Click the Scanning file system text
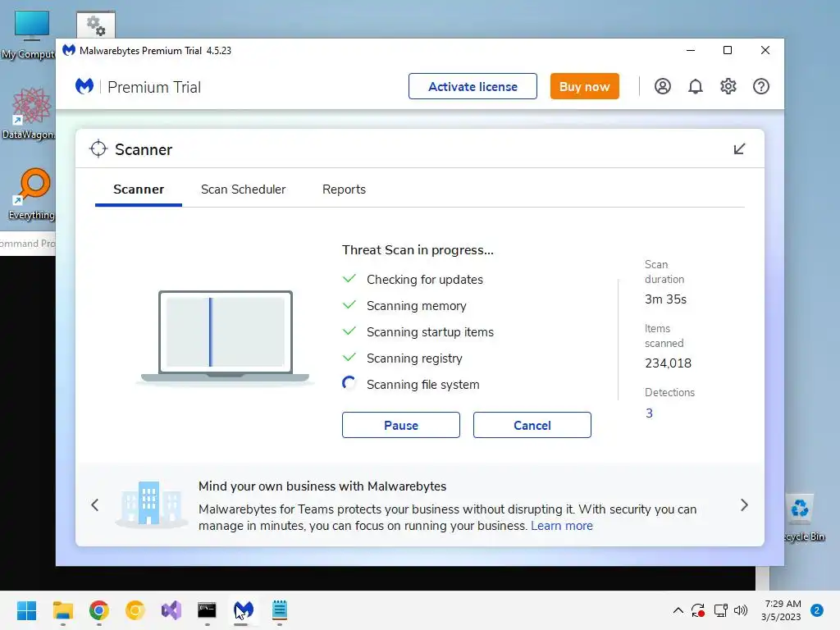 pyautogui.click(x=422, y=385)
